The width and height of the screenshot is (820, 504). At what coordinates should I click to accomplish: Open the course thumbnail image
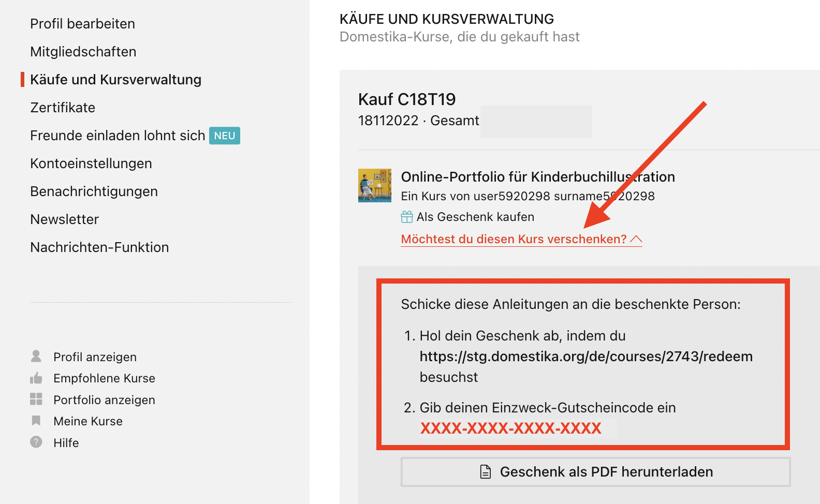[375, 185]
